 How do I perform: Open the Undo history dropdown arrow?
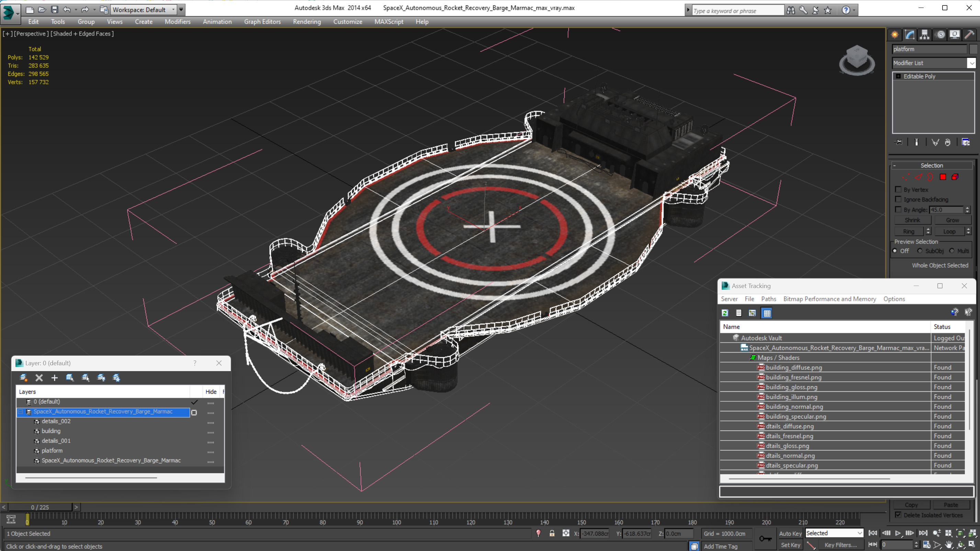click(76, 10)
